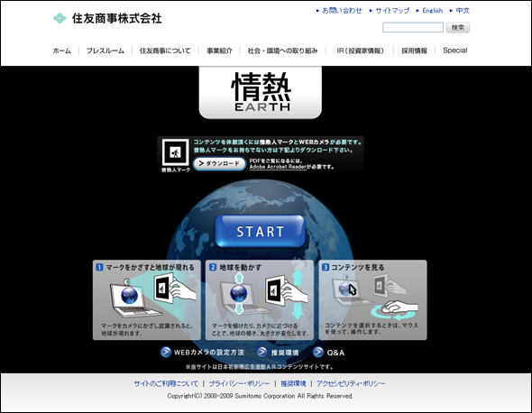Viewport: 532px width, 413px height.
Task: Open the プレスルーム menu
Action: [105, 50]
